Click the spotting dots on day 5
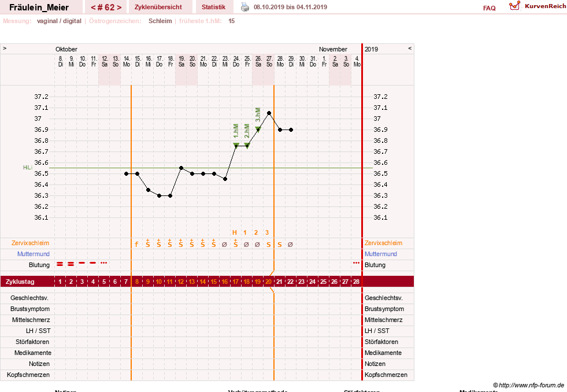567x392 pixels. tap(104, 263)
